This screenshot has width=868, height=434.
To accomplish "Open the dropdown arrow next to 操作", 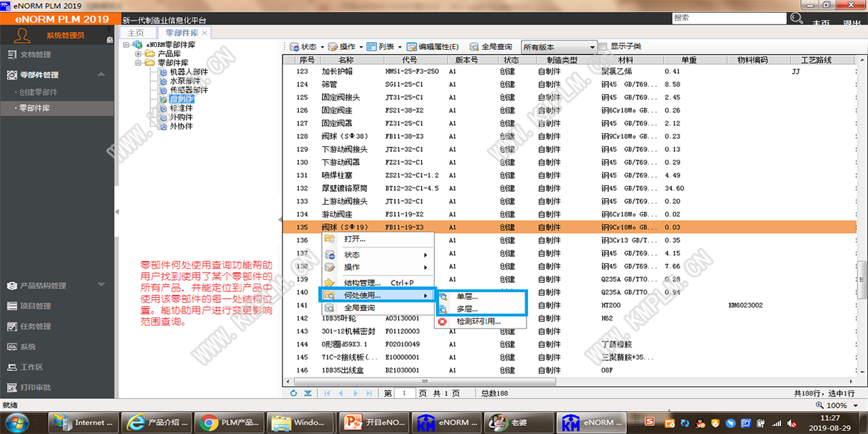I will coord(360,47).
